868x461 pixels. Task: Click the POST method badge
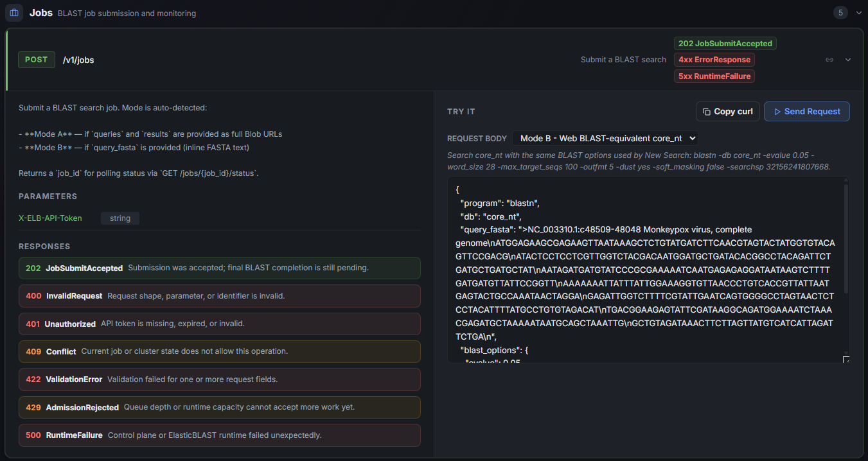tap(37, 60)
